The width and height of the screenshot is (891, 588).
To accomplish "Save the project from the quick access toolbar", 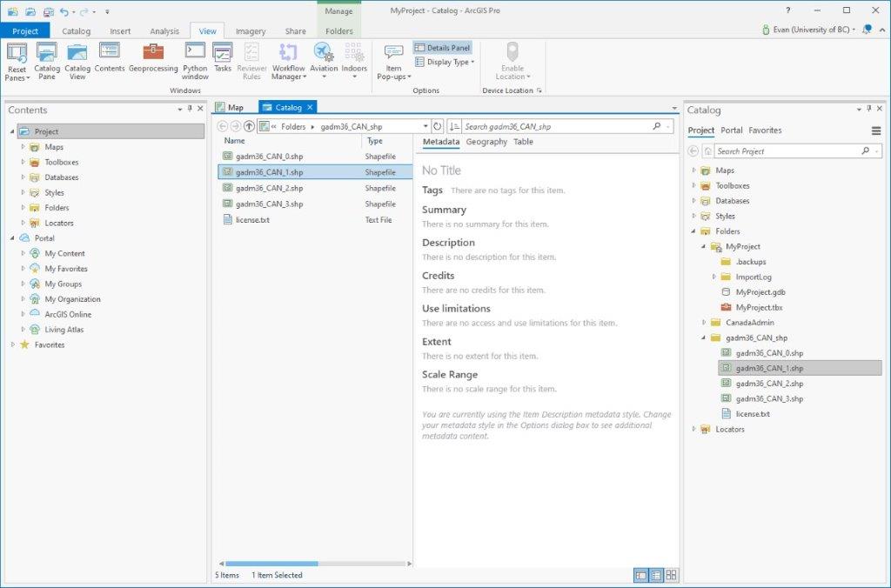I will pyautogui.click(x=49, y=11).
